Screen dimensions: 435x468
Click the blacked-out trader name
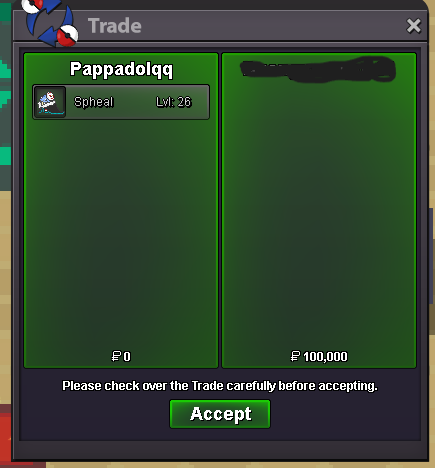pyautogui.click(x=318, y=69)
